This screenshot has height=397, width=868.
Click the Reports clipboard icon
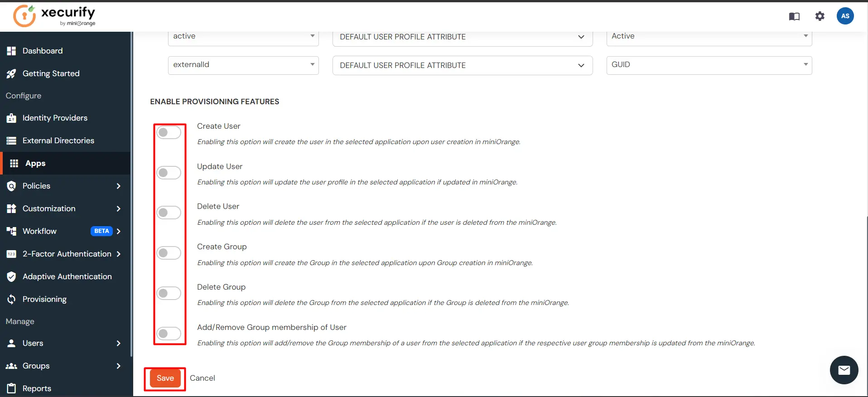pos(11,388)
